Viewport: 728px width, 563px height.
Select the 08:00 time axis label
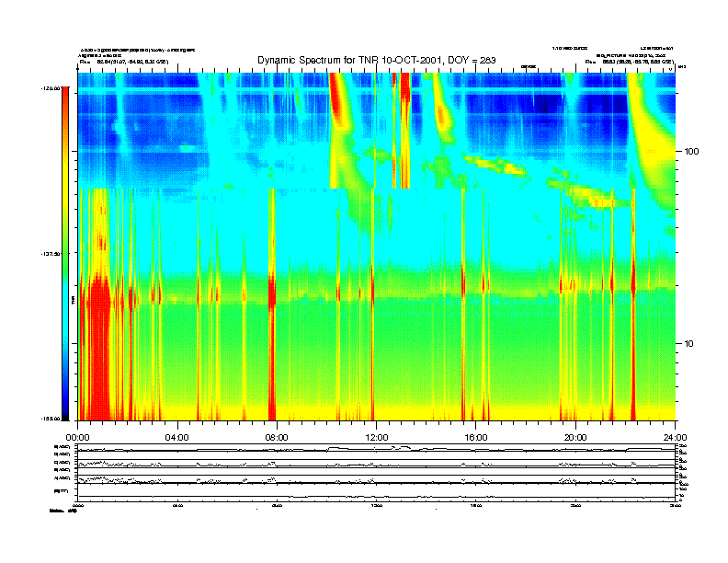pyautogui.click(x=277, y=438)
